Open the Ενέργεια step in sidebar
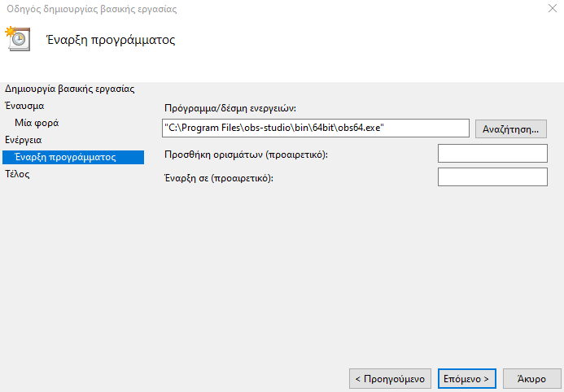 [24, 140]
